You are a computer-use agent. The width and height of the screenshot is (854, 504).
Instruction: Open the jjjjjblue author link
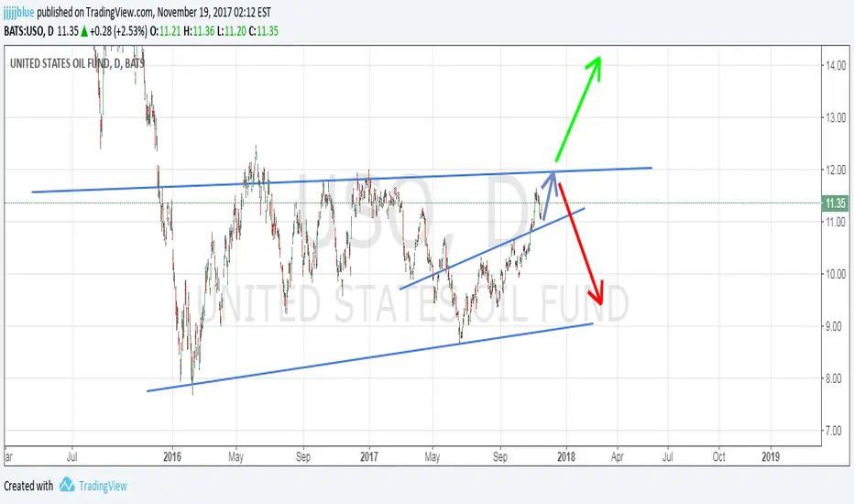click(19, 12)
